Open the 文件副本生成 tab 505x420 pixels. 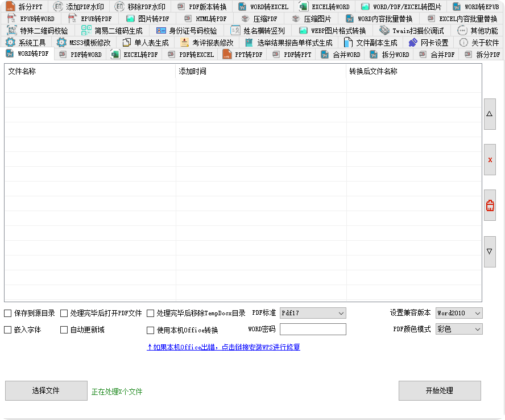(370, 43)
